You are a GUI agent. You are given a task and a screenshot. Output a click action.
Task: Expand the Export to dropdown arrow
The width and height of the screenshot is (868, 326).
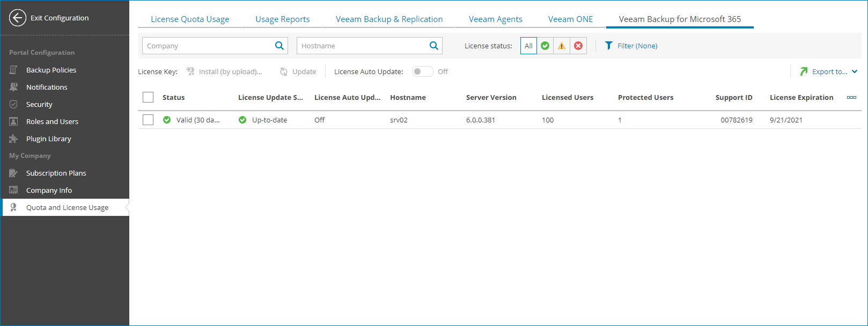pos(855,71)
